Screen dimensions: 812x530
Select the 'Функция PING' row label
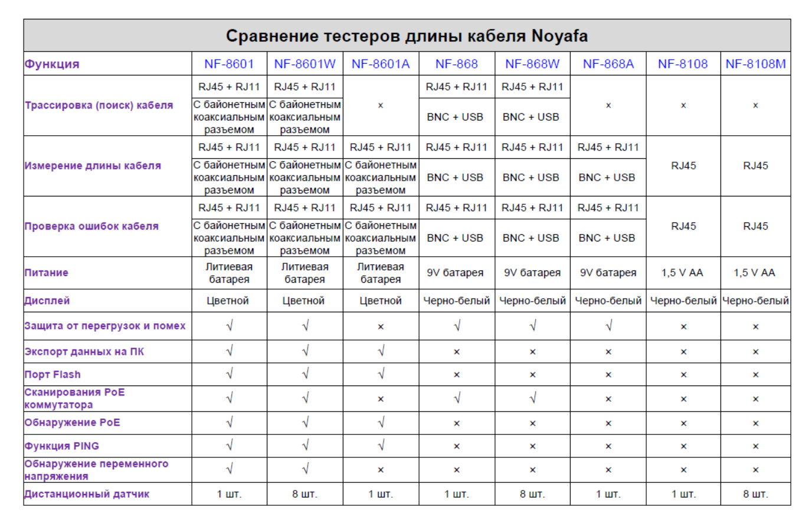click(62, 446)
